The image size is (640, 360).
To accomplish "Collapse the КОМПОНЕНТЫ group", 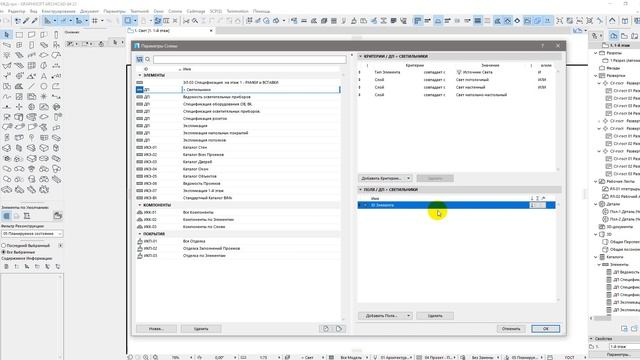I will click(x=140, y=205).
